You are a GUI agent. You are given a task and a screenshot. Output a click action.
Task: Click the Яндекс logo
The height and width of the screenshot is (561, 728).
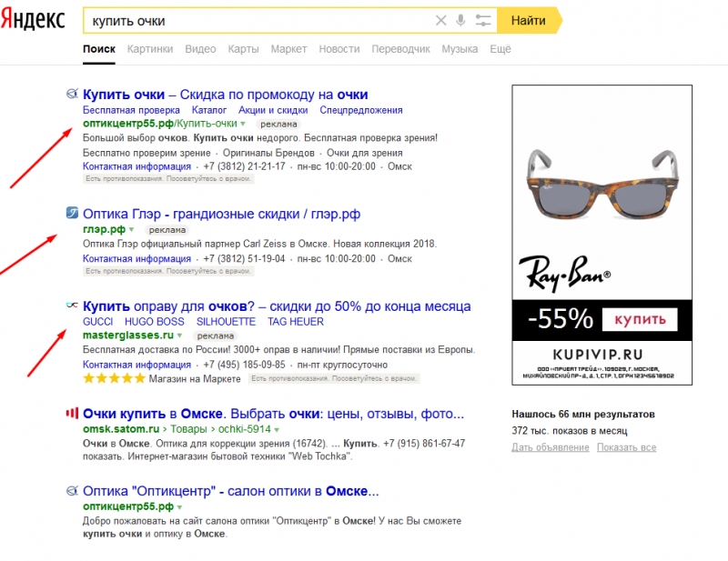pos(33,20)
